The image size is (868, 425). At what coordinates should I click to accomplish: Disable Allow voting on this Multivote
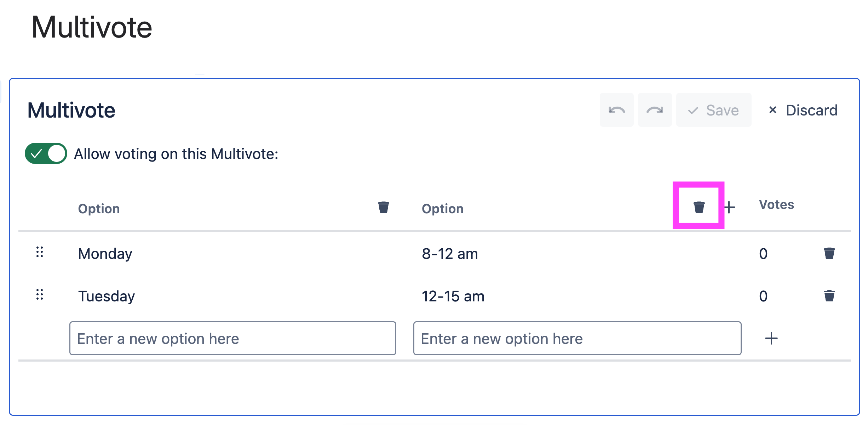46,154
